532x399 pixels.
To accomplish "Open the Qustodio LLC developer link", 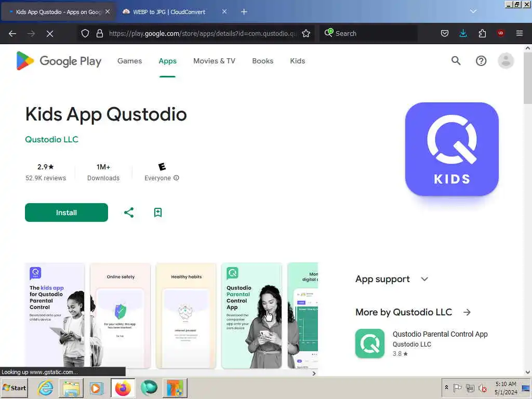I will click(51, 139).
